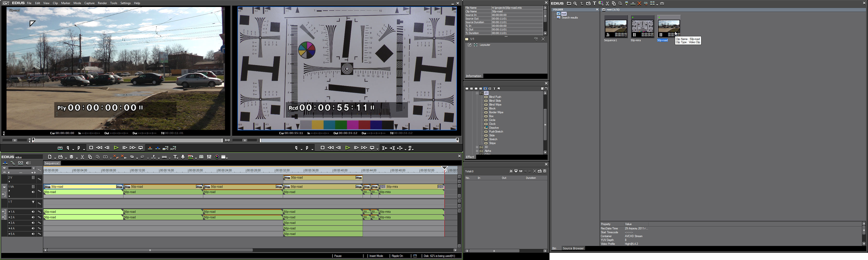Click the red X delete icon in bin
The width and height of the screenshot is (868, 260).
pyautogui.click(x=639, y=4)
